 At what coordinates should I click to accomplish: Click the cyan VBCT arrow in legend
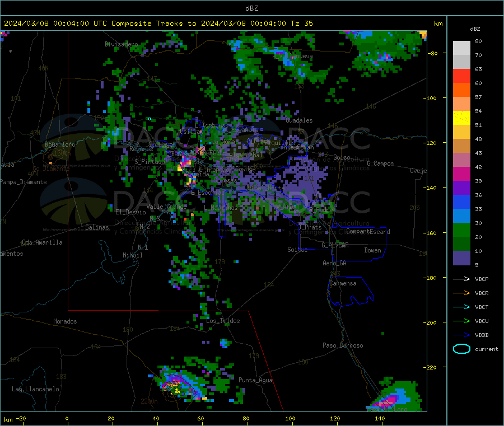pyautogui.click(x=461, y=307)
